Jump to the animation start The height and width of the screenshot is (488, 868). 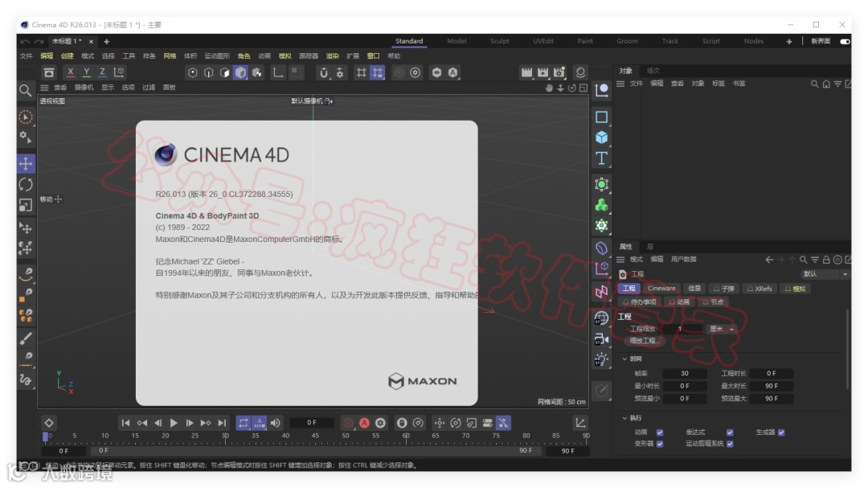click(x=125, y=423)
